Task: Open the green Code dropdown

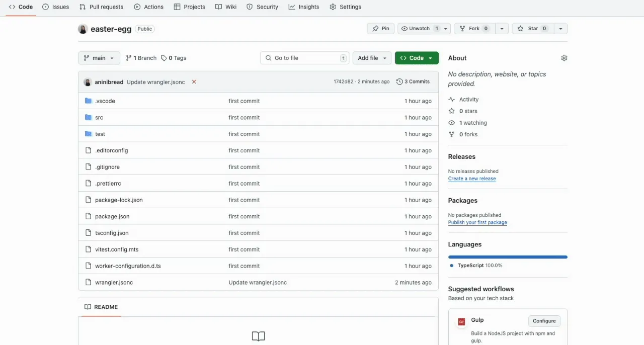Action: click(417, 58)
